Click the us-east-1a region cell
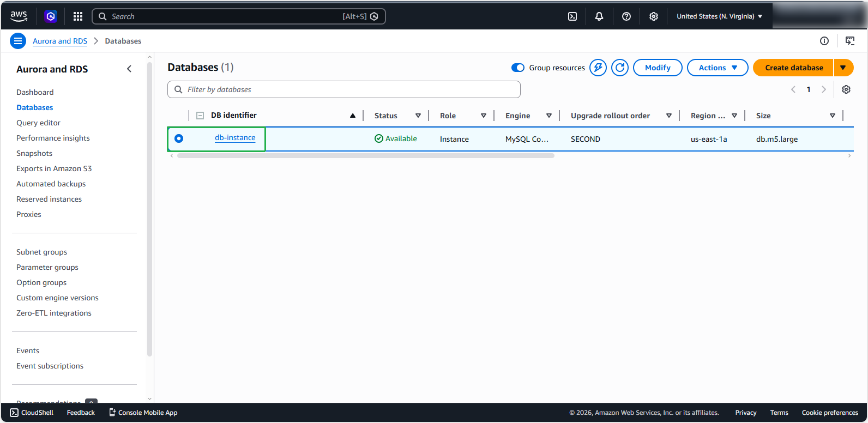868x423 pixels. (x=709, y=139)
